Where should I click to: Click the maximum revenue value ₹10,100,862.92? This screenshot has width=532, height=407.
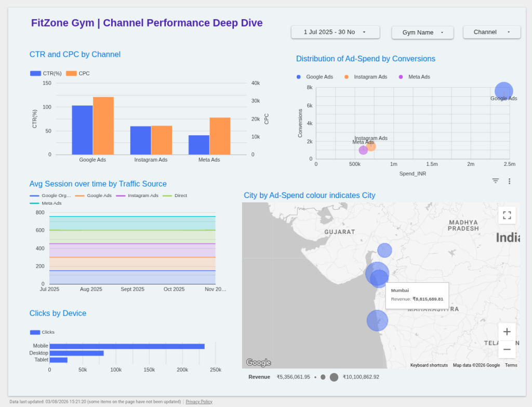pos(361,377)
